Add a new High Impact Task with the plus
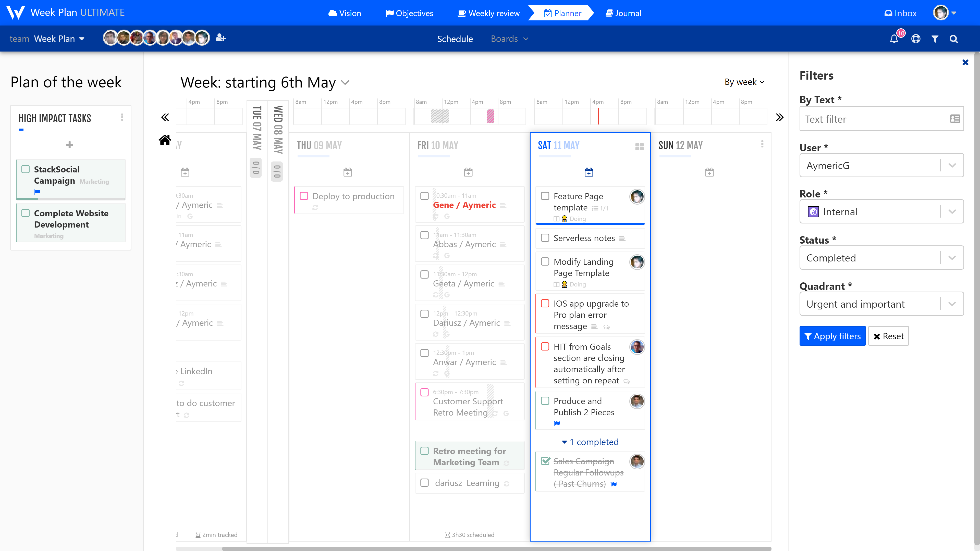 pyautogui.click(x=70, y=145)
